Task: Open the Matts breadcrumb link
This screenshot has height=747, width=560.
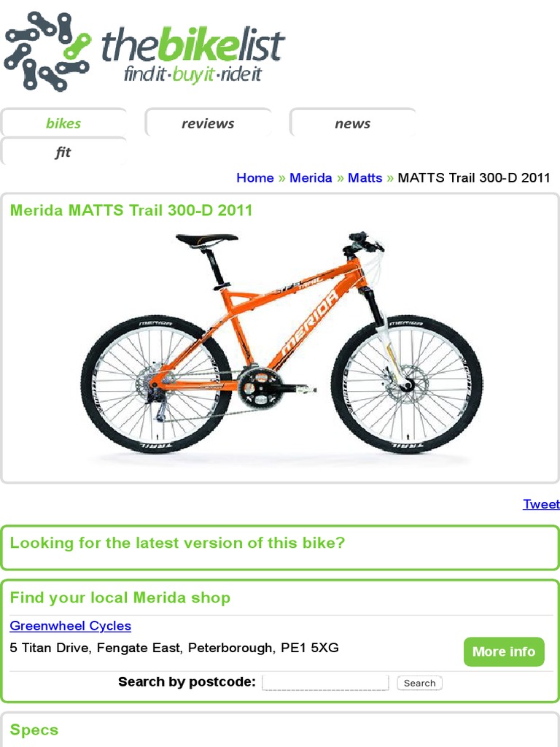Action: 365,178
